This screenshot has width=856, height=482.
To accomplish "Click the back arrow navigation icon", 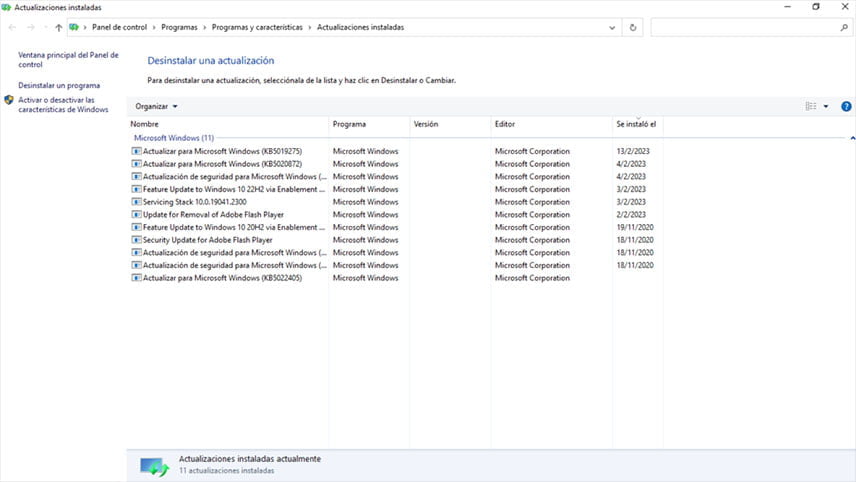I will (12, 27).
